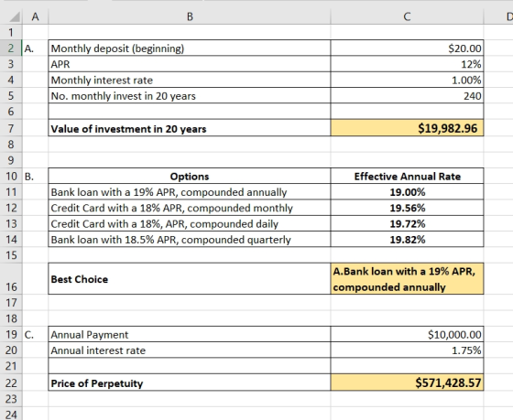Click the 19.00% rate cell

[x=407, y=192]
